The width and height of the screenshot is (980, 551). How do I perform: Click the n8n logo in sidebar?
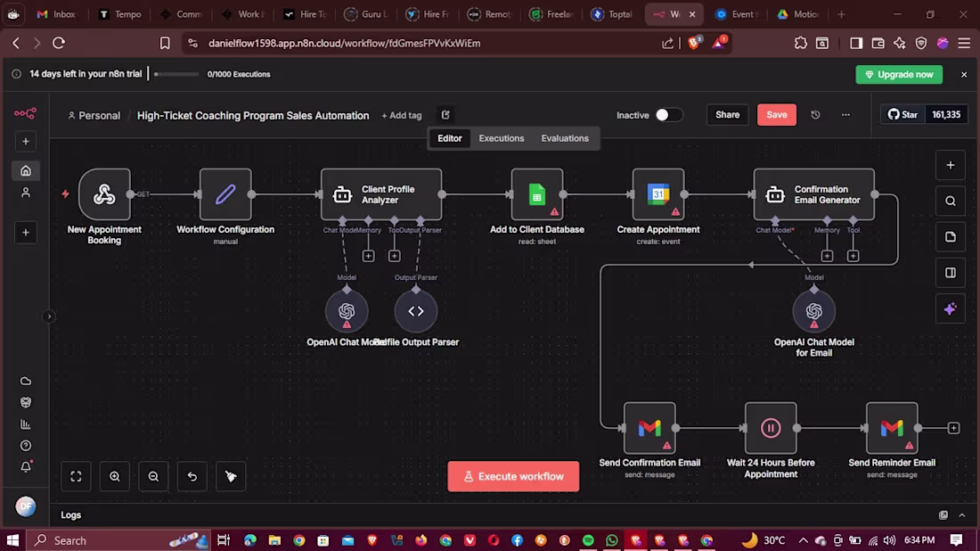pyautogui.click(x=25, y=113)
